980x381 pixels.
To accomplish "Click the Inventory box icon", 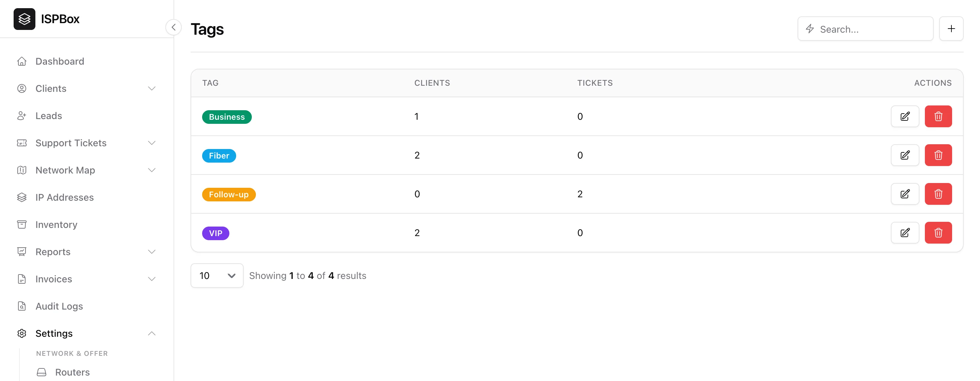I will coord(22,225).
